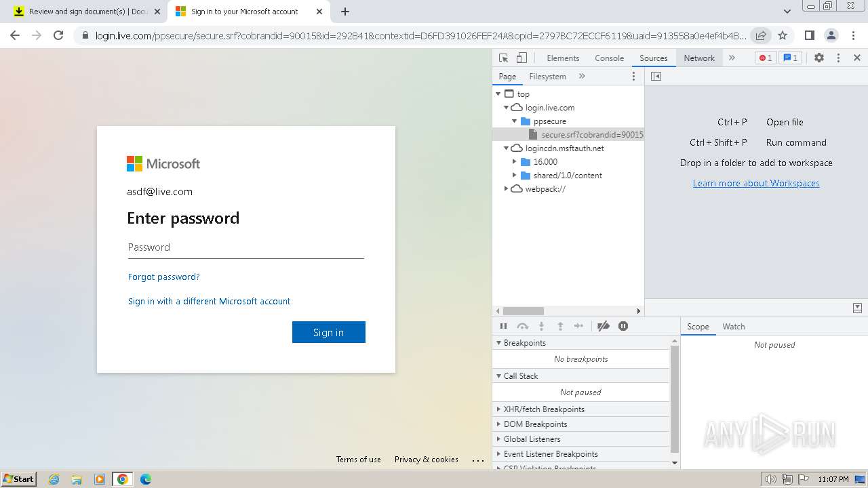Select the Page navigator tab
The width and height of the screenshot is (868, 488).
click(507, 77)
